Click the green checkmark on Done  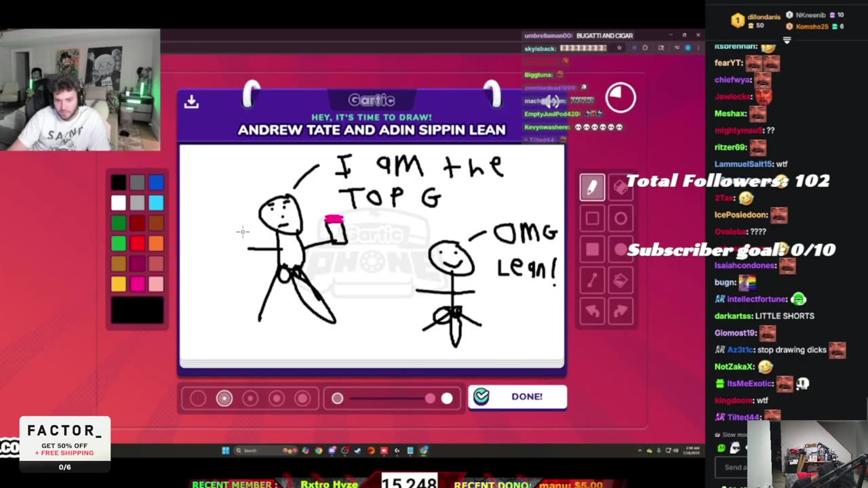(481, 396)
